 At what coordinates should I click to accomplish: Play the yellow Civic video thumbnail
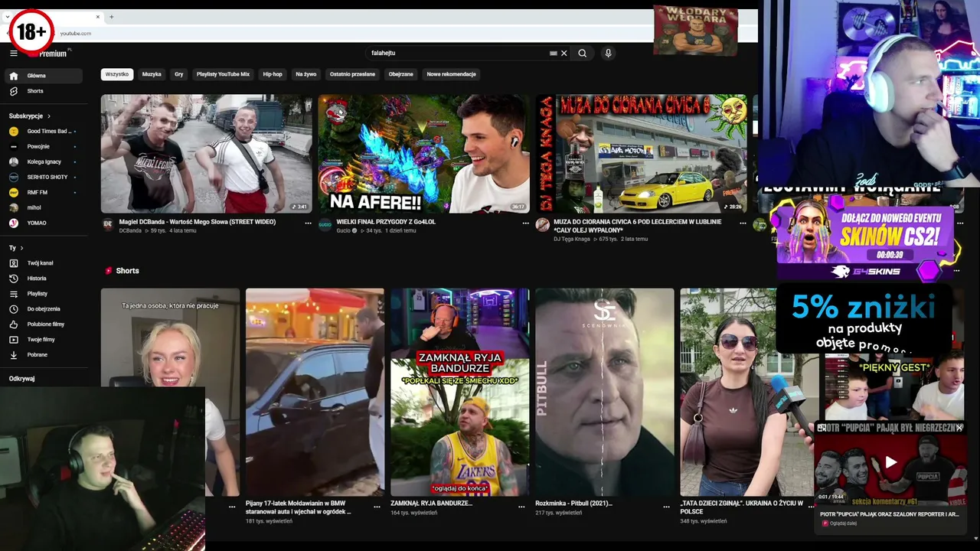pos(641,154)
